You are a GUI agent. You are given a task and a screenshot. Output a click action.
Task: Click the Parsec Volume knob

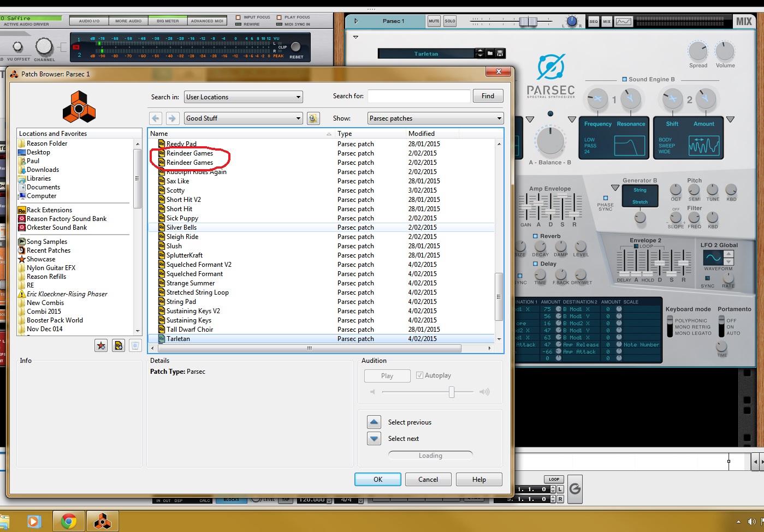(x=725, y=51)
